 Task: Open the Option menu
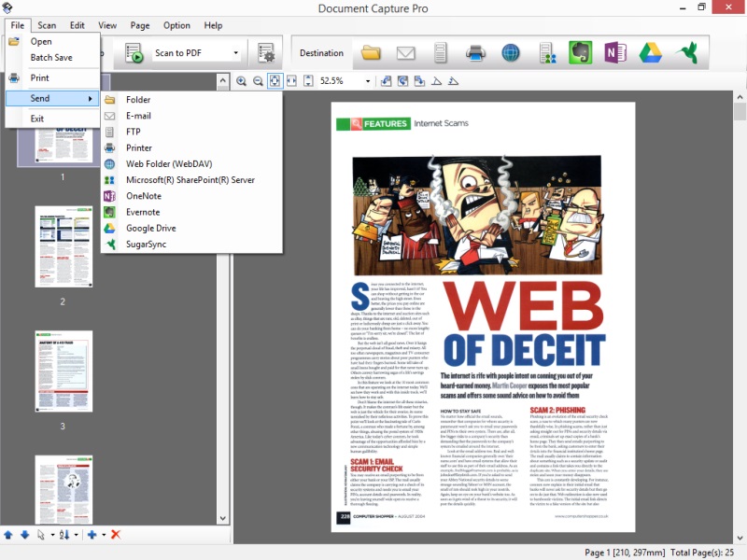(x=176, y=25)
